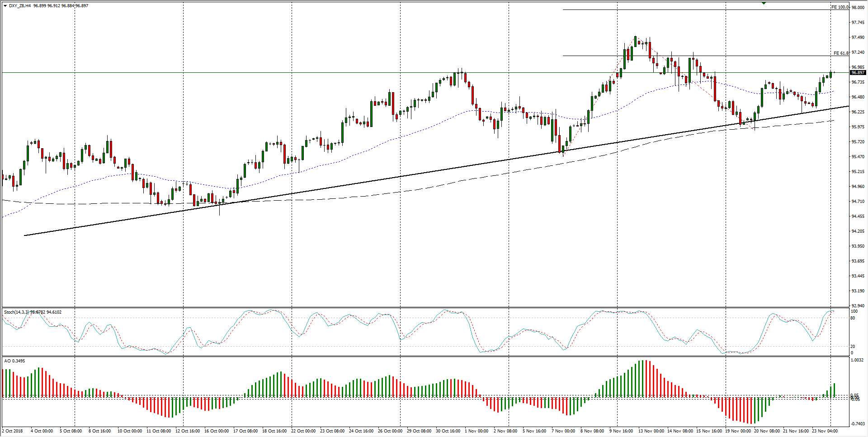Click the 2 Oct 2018 date axis label
This screenshot has width=868, height=437.
(x=13, y=431)
